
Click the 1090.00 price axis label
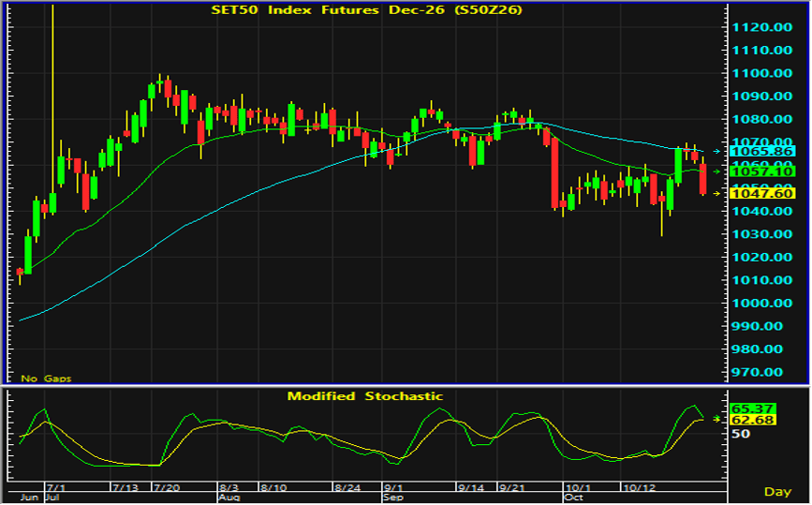(x=761, y=97)
